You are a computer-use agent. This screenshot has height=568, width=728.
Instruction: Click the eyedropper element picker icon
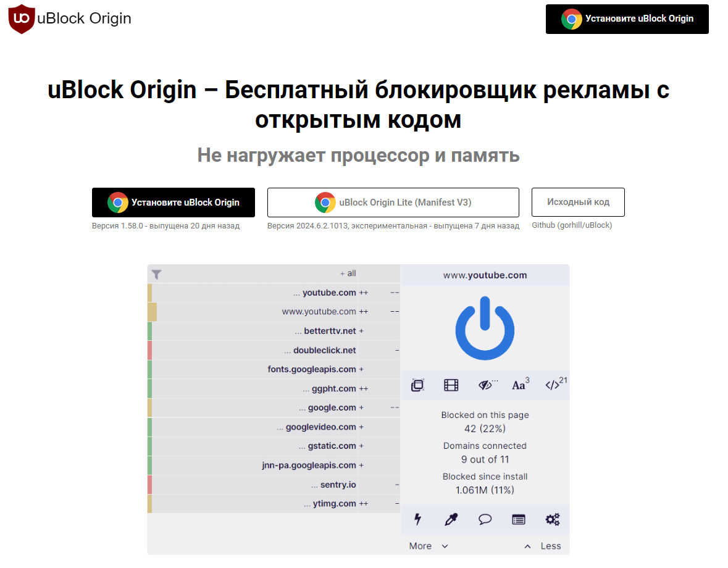[451, 519]
